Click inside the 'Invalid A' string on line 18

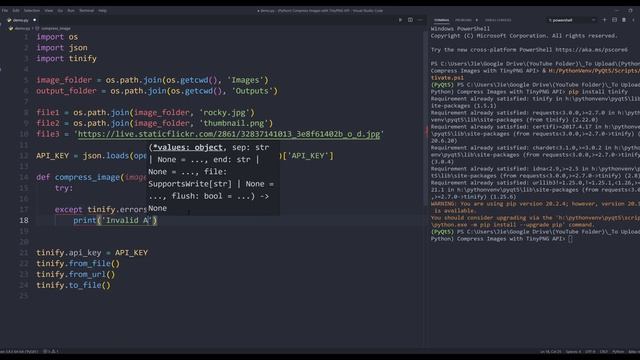127,220
